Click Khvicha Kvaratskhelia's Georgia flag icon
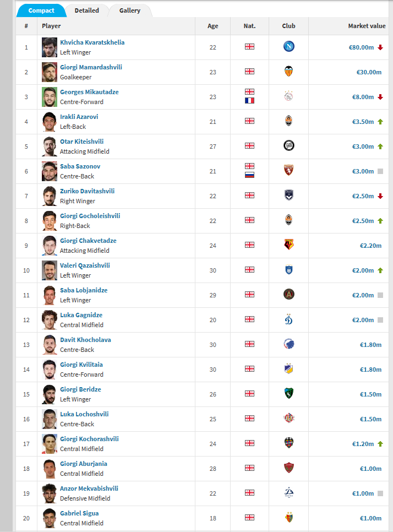The height and width of the screenshot is (532, 393). (249, 47)
